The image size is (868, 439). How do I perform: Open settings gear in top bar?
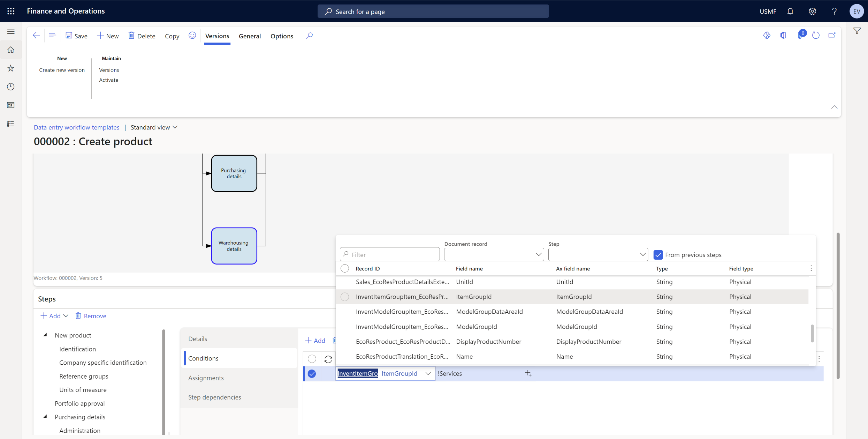coord(812,11)
